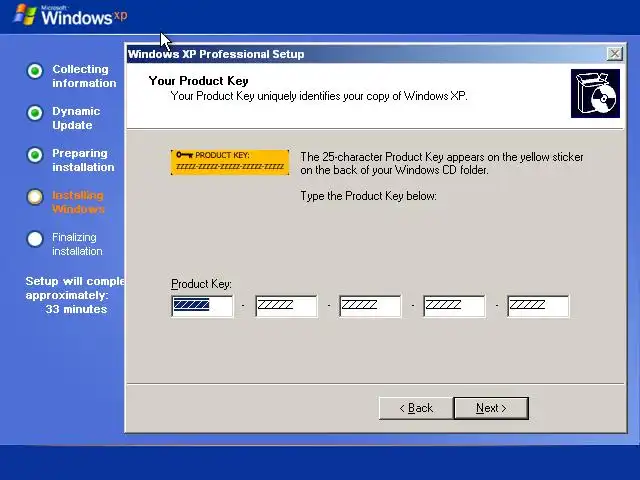Click the '33 minutes' remaining time text
640x480 pixels.
(76, 309)
